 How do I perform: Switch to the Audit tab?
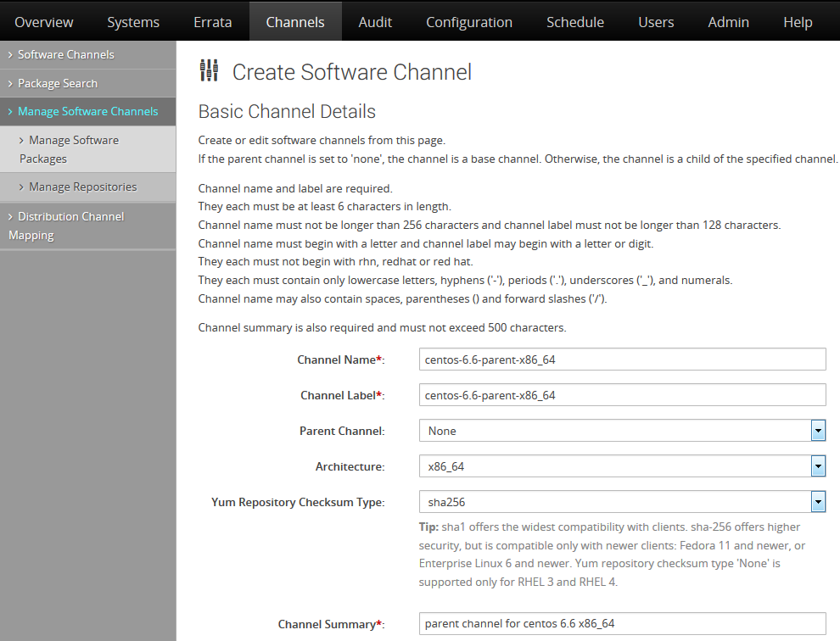point(375,22)
